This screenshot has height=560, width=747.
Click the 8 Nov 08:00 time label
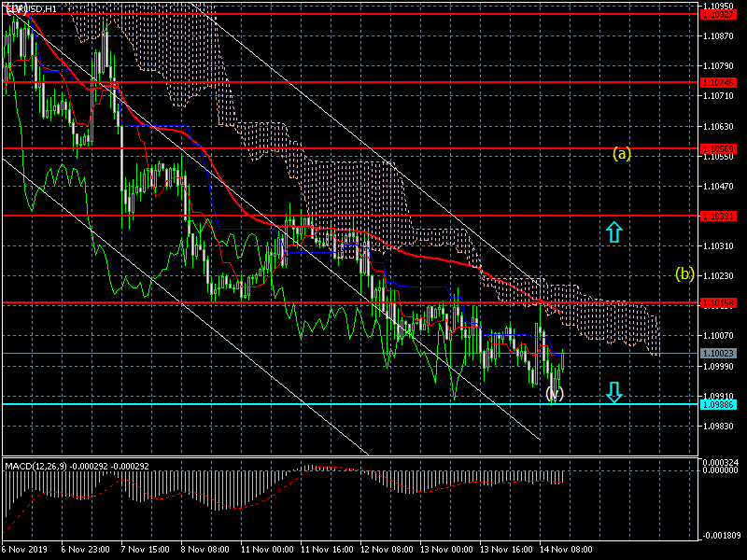pos(205,552)
